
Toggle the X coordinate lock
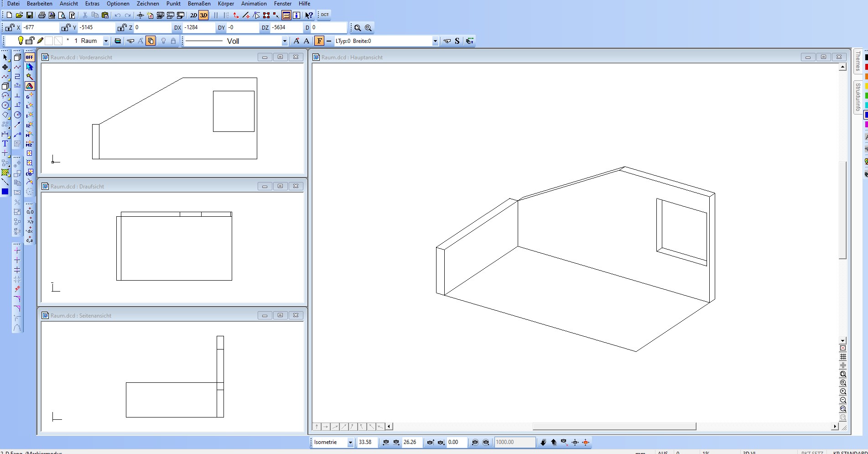(x=10, y=27)
